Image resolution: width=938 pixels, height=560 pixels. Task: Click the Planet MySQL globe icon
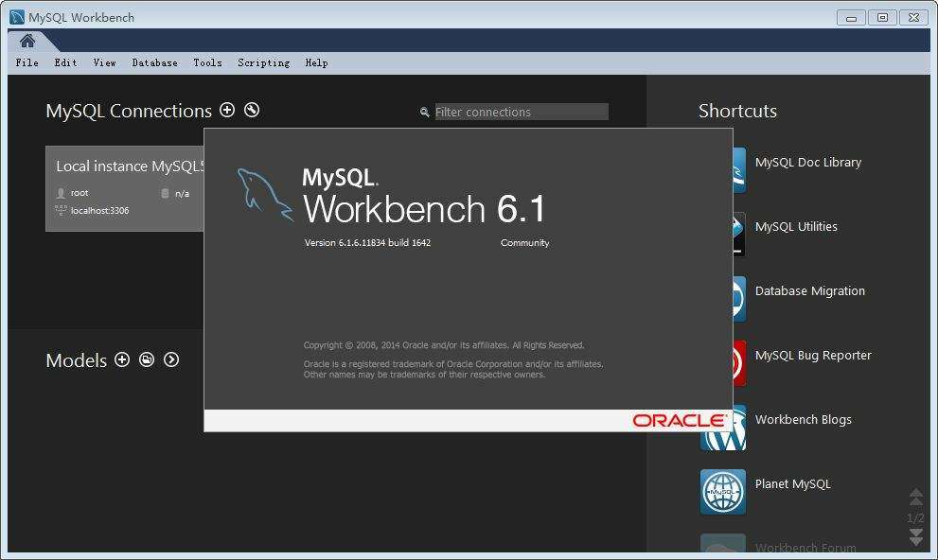(x=722, y=492)
